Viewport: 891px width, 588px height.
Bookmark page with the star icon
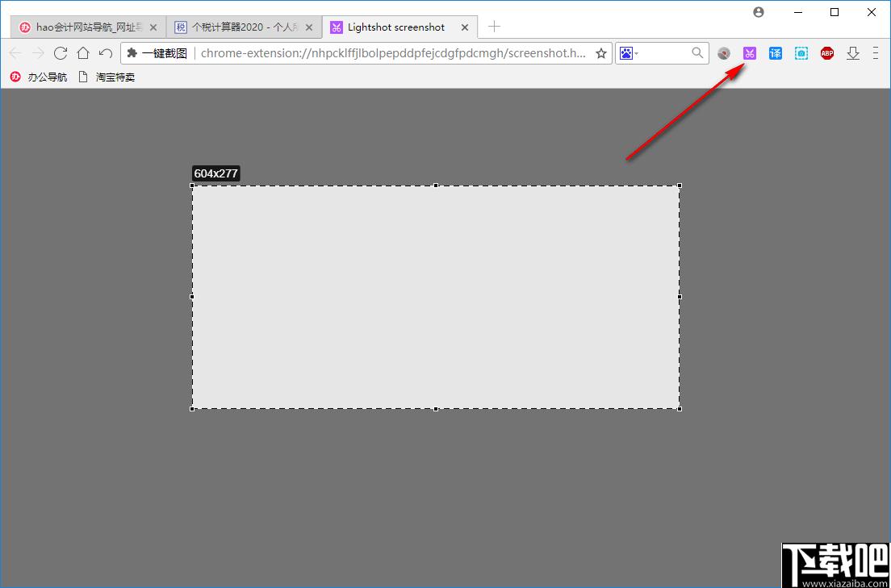tap(600, 53)
